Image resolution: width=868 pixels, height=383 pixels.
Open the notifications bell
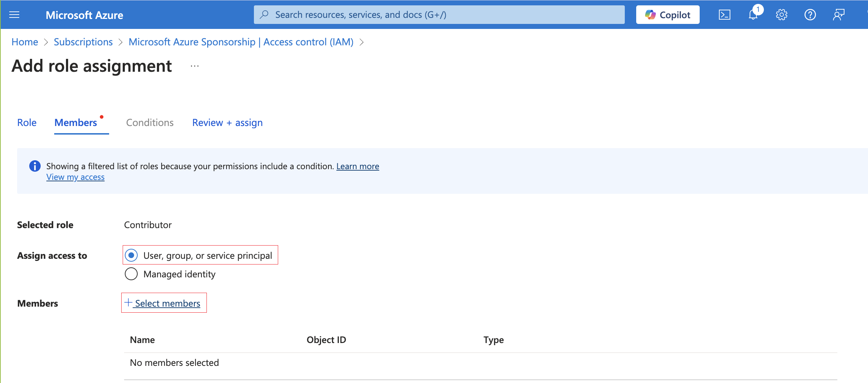(753, 15)
